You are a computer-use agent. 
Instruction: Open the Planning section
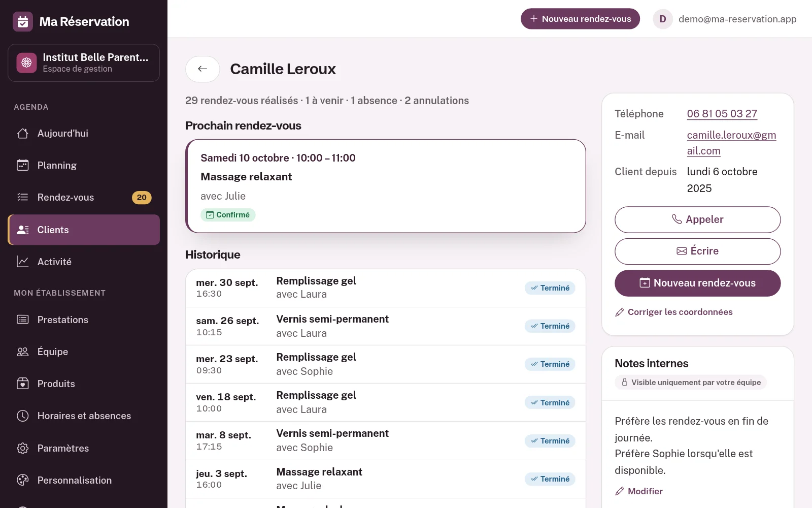[x=84, y=165]
